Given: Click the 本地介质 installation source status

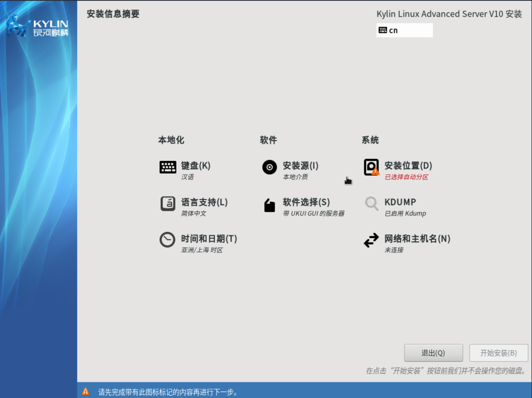Looking at the screenshot, I should (295, 177).
